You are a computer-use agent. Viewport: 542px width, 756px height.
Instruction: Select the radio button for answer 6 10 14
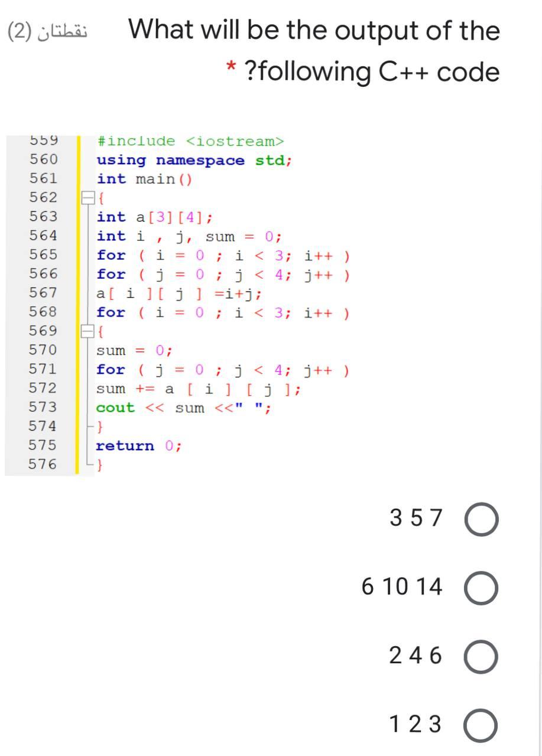point(481,588)
